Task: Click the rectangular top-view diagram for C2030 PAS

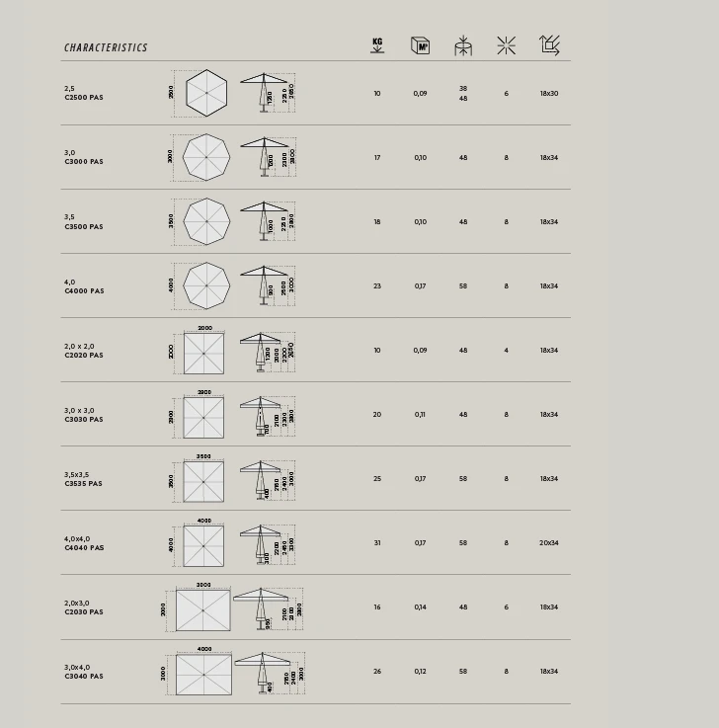Action: coord(202,610)
